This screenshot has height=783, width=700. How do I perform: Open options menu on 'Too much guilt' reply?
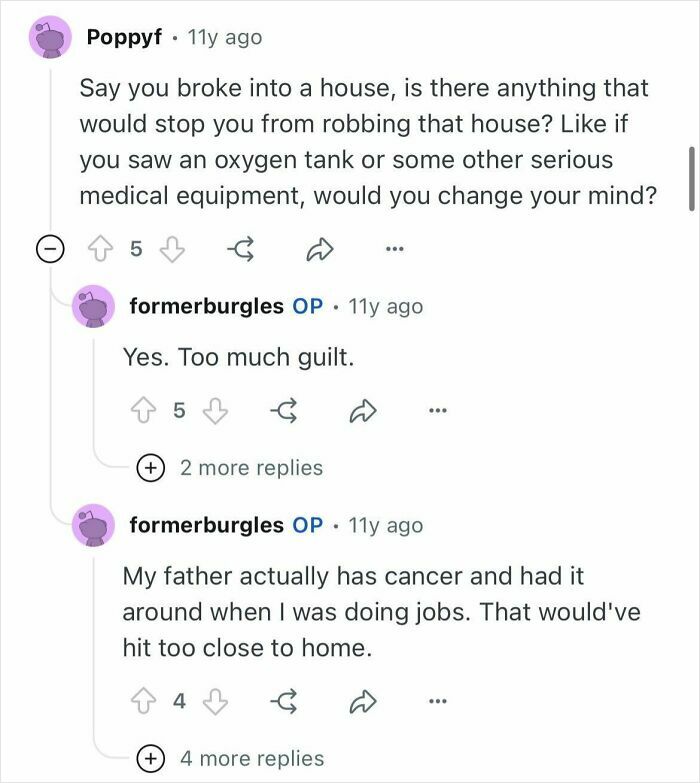click(436, 409)
